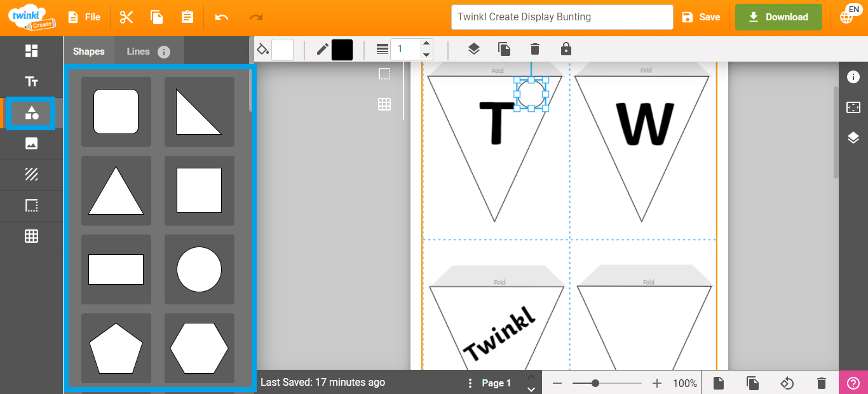
Task: Zoom in with the plus button
Action: pos(657,383)
